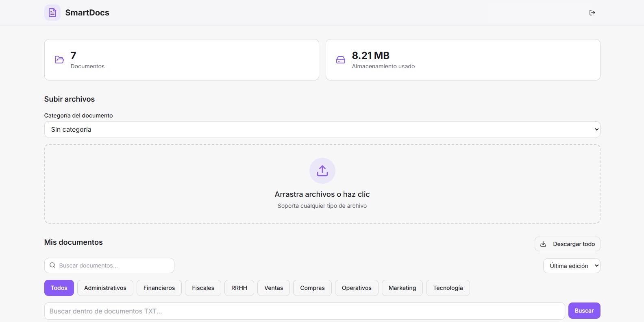Viewport: 644px width, 322px height.
Task: Show RRHH documents
Action: point(239,288)
